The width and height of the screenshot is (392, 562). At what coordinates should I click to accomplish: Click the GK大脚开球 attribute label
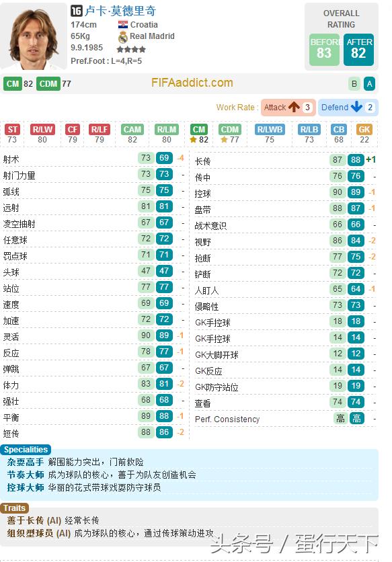[x=217, y=355]
